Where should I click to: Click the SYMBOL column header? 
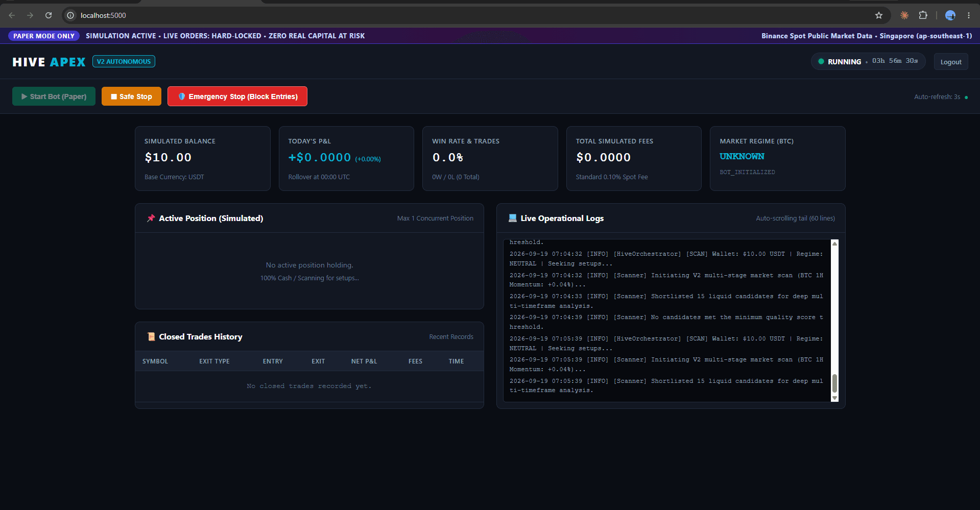(x=155, y=361)
